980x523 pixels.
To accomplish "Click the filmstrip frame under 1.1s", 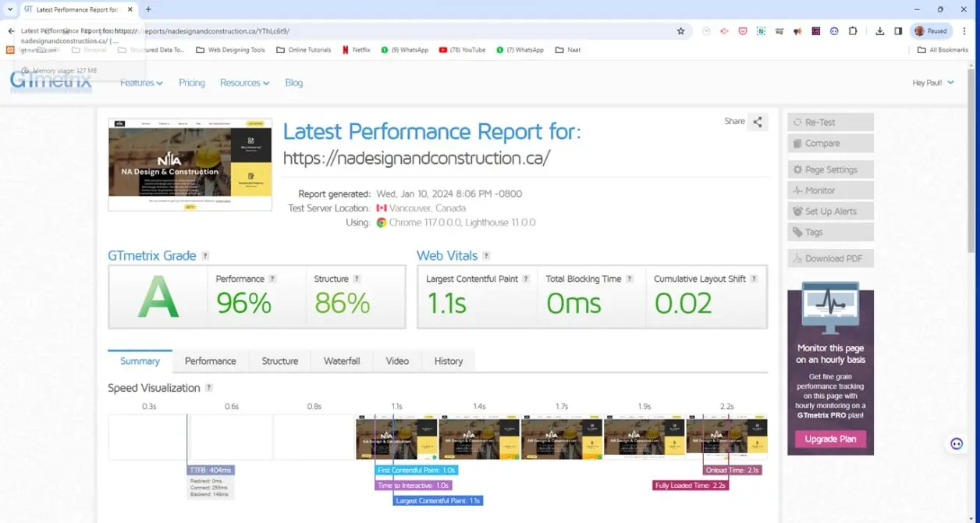I will coord(397,437).
